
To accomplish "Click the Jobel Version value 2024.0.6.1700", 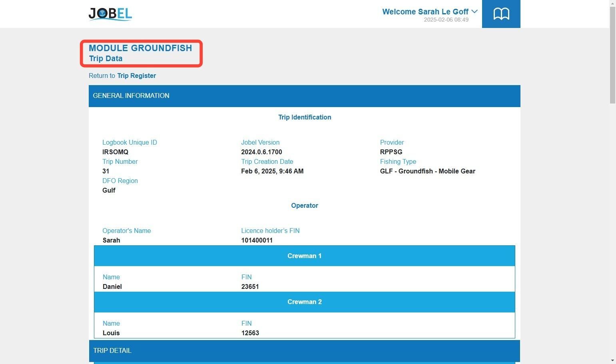I will point(261,152).
